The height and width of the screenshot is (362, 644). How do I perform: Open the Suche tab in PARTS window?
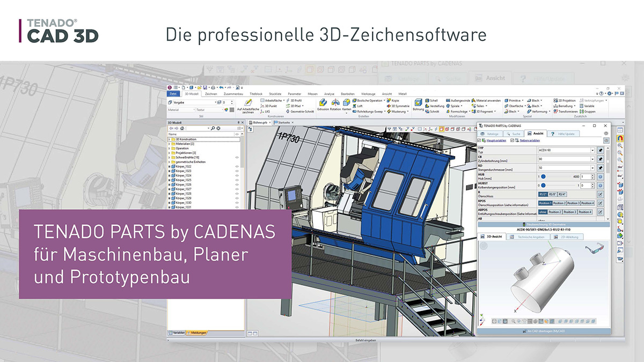tap(514, 133)
